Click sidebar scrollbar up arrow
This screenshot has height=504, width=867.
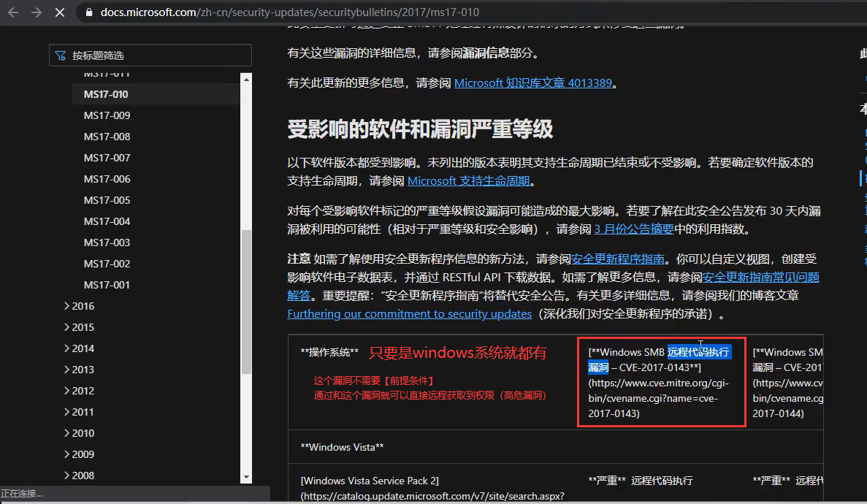(246, 80)
